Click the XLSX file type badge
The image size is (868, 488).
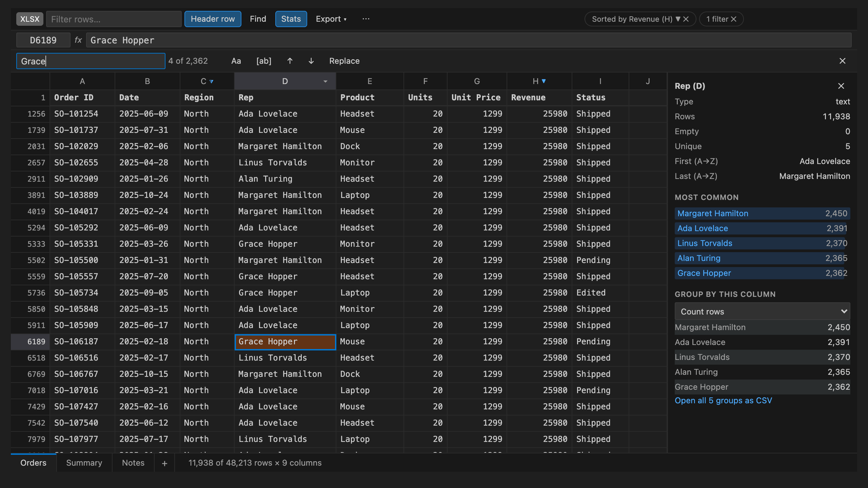(x=30, y=19)
